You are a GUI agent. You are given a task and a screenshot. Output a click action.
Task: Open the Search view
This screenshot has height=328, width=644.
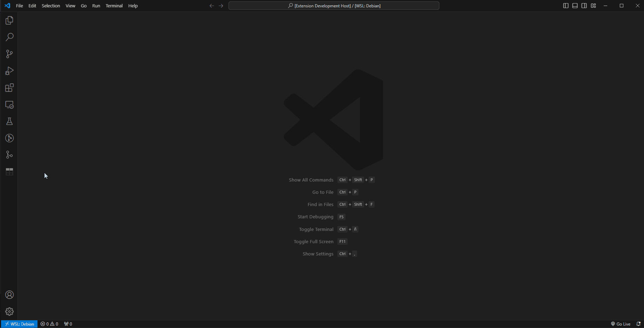tap(9, 37)
